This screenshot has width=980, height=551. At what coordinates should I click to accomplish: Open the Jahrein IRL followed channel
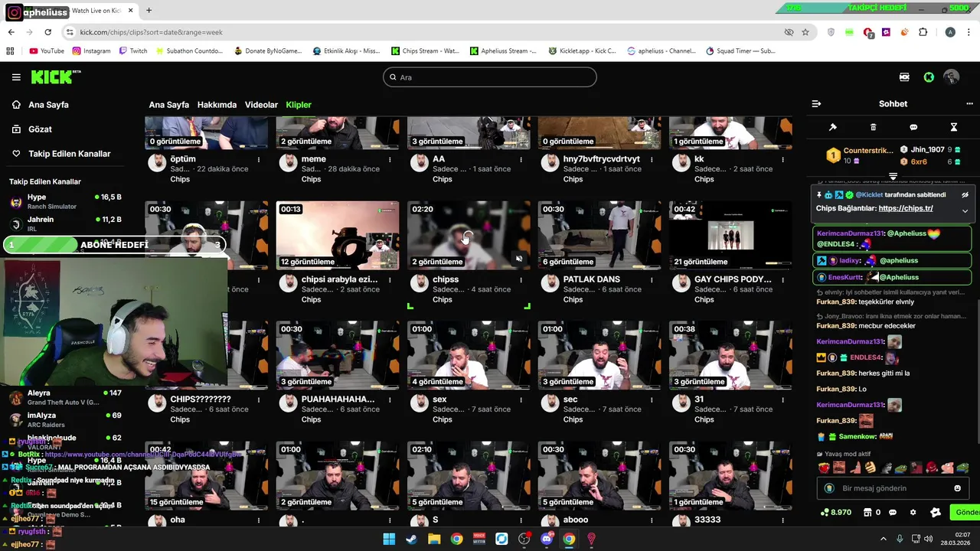tap(65, 224)
